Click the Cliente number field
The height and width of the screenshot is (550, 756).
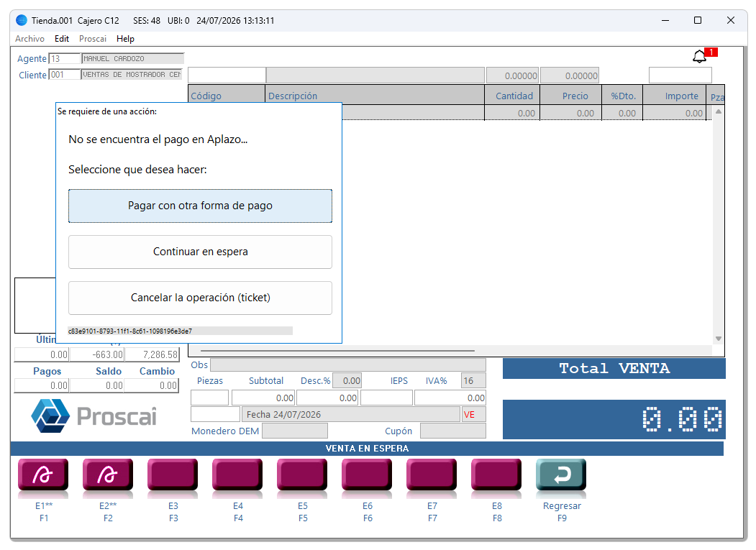pos(64,75)
